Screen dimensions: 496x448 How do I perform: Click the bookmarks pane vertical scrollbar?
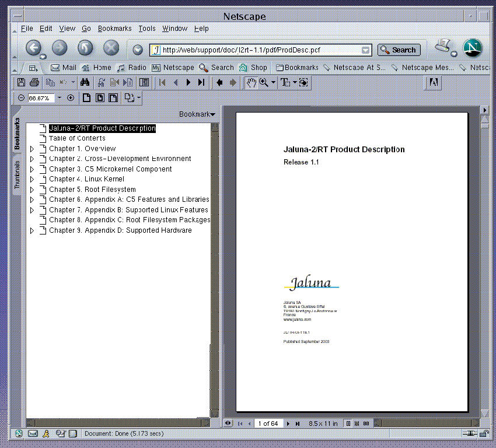(215, 270)
